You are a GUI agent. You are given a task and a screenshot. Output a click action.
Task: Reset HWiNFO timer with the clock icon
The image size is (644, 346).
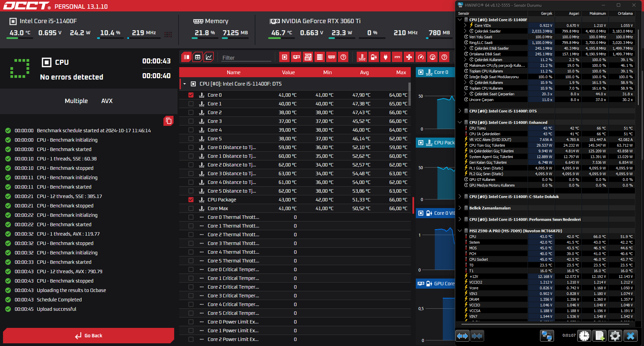click(584, 336)
